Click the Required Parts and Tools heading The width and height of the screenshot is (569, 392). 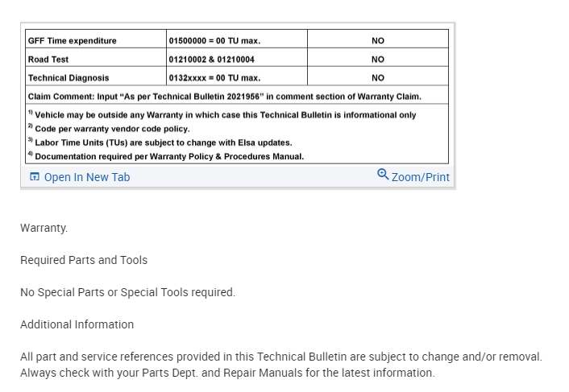pyautogui.click(x=84, y=260)
